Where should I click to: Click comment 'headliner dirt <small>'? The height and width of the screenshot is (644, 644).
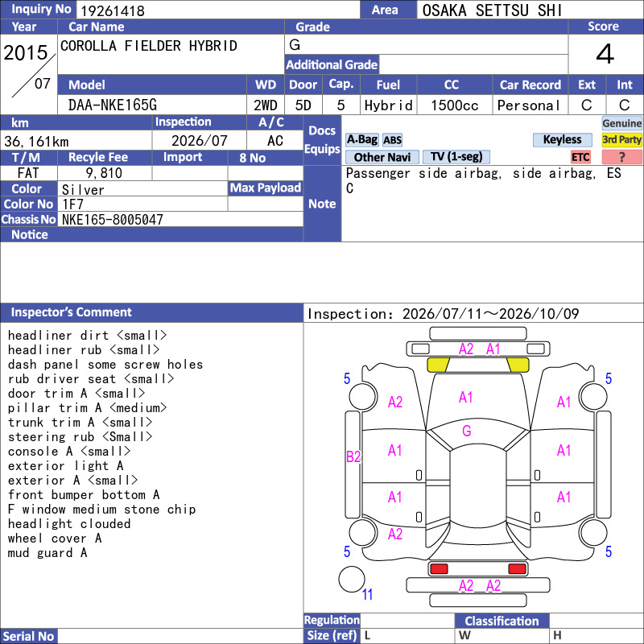click(87, 336)
